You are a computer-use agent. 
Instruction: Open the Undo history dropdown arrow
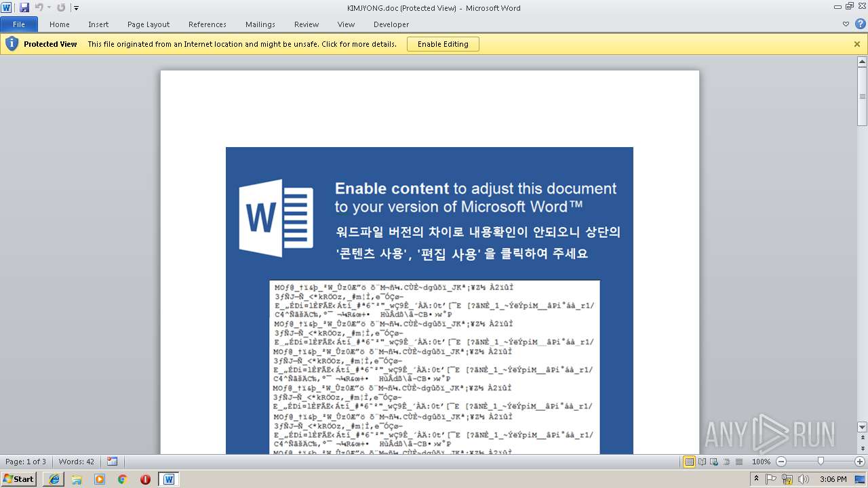pyautogui.click(x=49, y=8)
